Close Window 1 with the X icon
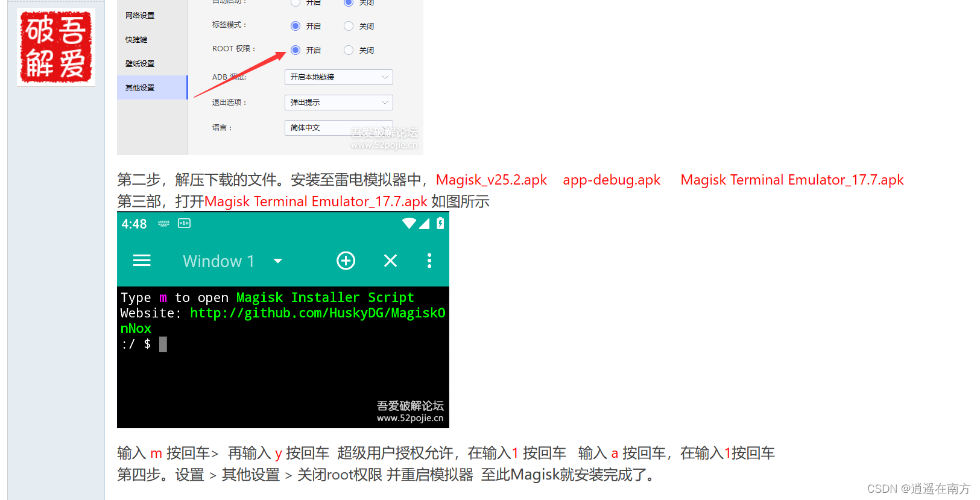Screen dimensions: 980x500 (390, 261)
